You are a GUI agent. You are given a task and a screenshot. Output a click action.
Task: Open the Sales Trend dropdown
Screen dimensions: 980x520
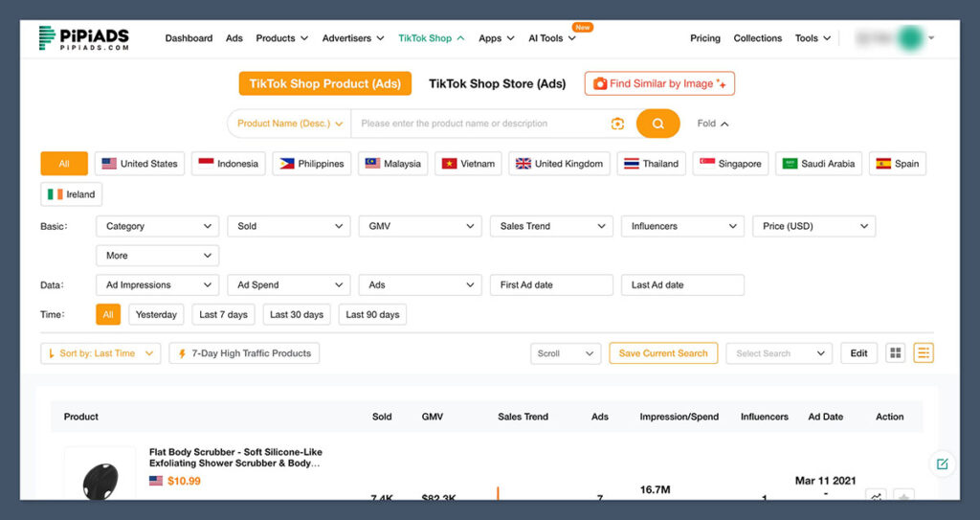[551, 226]
